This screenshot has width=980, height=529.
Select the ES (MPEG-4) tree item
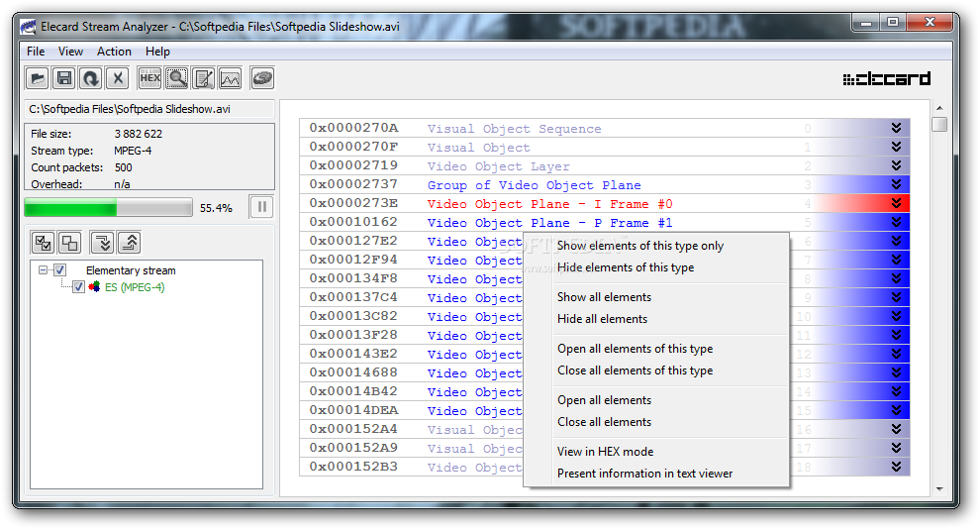point(135,287)
